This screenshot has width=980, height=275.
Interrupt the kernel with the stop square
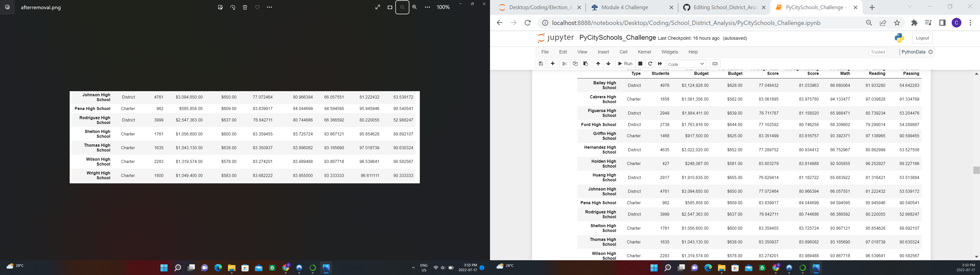(640, 64)
